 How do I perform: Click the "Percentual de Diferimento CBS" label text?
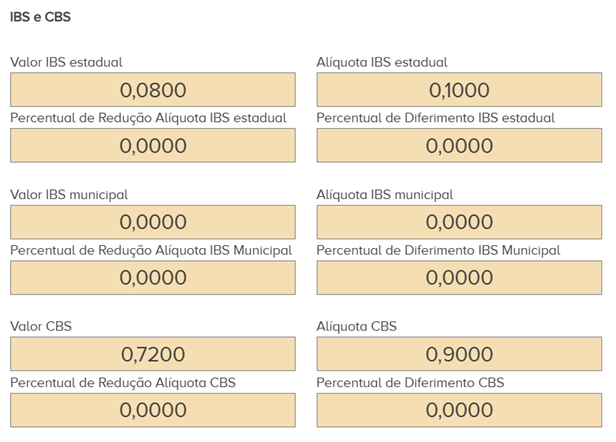(410, 382)
